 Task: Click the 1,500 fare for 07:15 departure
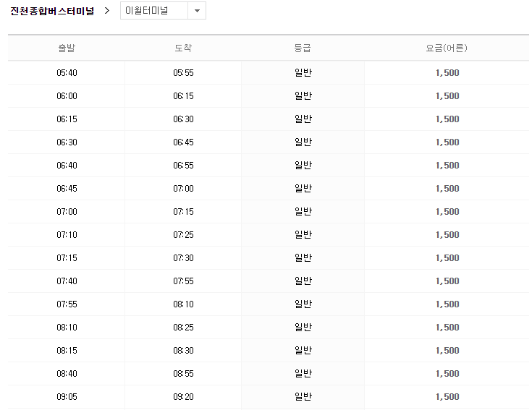(x=447, y=258)
